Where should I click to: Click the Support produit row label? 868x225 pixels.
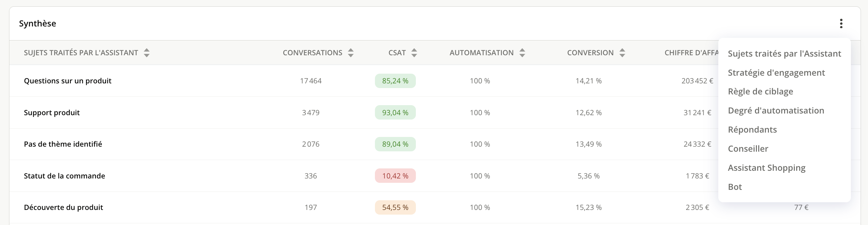point(52,113)
